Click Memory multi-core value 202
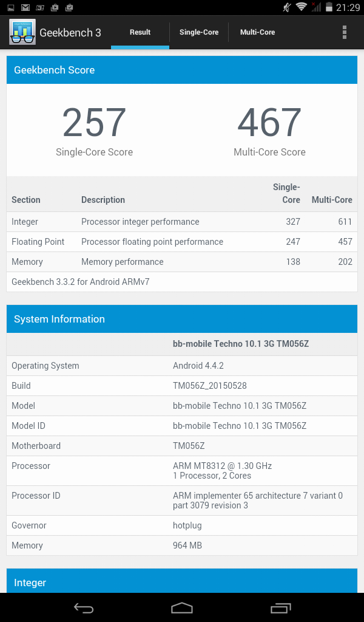Image resolution: width=364 pixels, height=622 pixels. pos(345,262)
